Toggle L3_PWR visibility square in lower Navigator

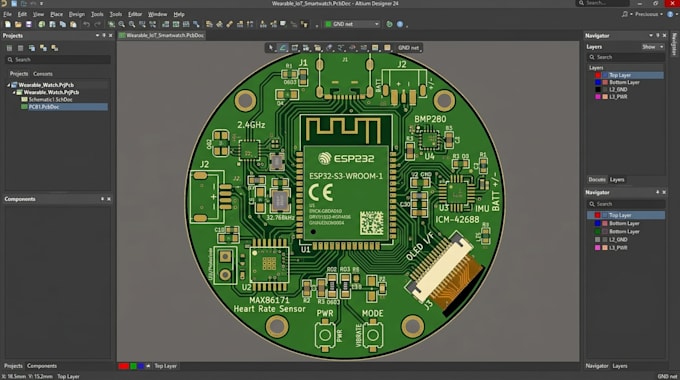click(605, 248)
